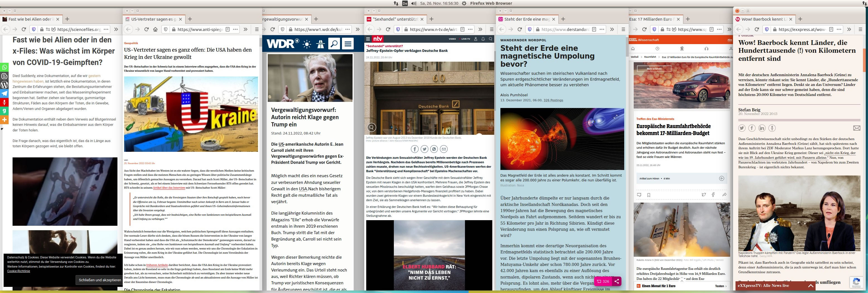The image size is (868, 293).
Task: Click the ntv user account icon
Action: click(476, 39)
